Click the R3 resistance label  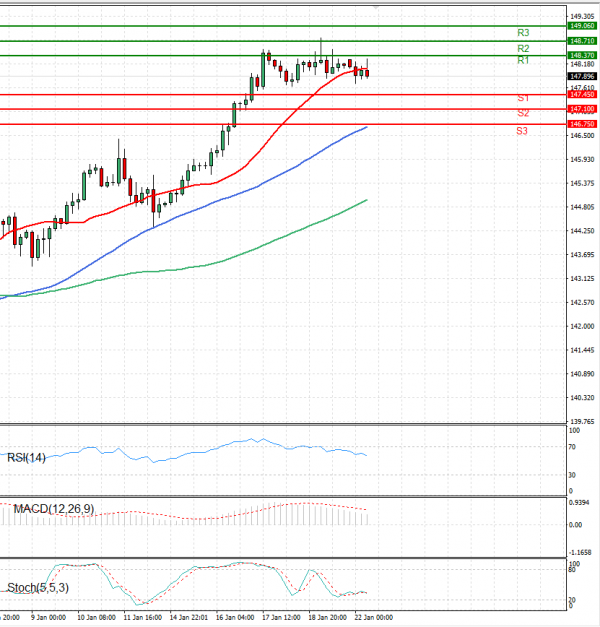523,33
